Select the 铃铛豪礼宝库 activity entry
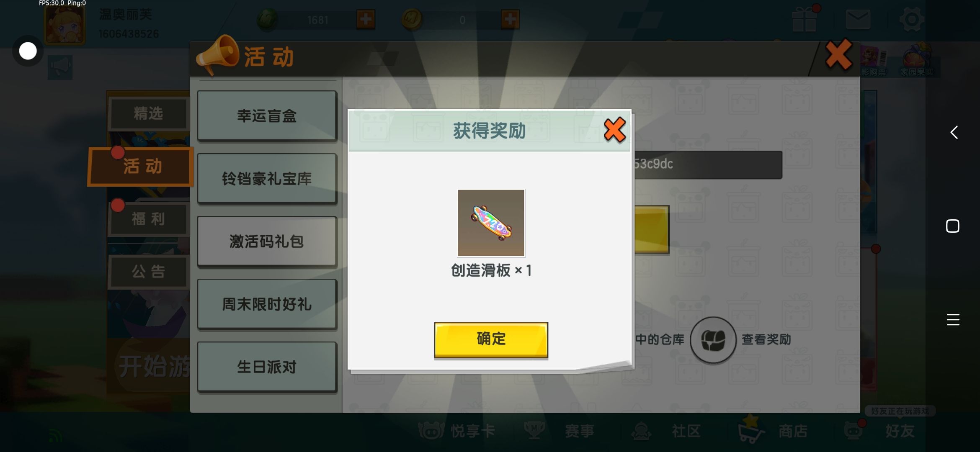This screenshot has width=980, height=452. coord(267,178)
